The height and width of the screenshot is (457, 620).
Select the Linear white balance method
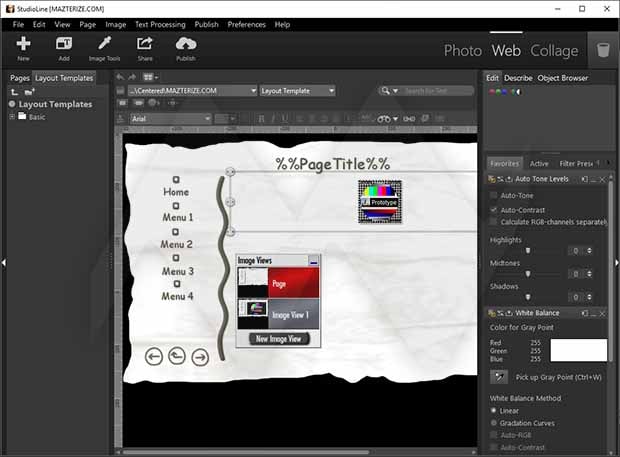(x=493, y=410)
